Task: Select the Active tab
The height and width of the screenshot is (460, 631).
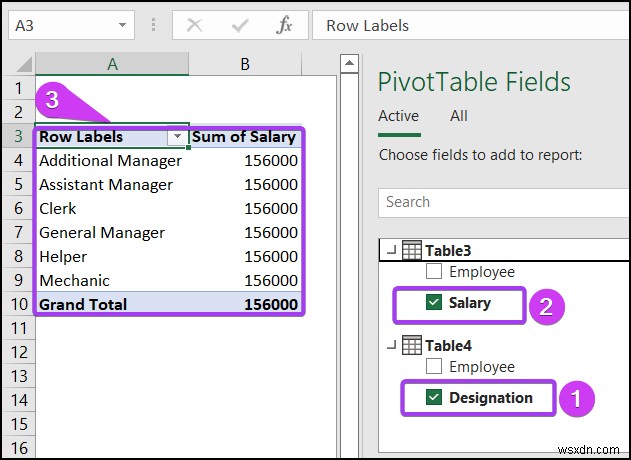Action: pos(398,116)
